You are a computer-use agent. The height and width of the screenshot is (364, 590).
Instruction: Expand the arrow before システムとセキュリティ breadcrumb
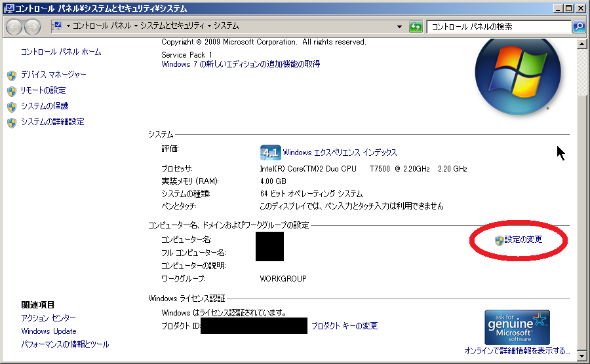(x=136, y=26)
